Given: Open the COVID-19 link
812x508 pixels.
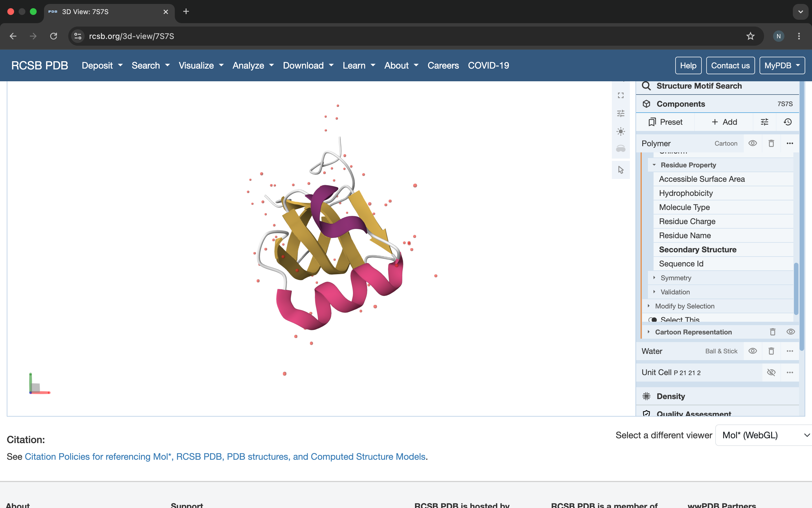Looking at the screenshot, I should [x=488, y=65].
